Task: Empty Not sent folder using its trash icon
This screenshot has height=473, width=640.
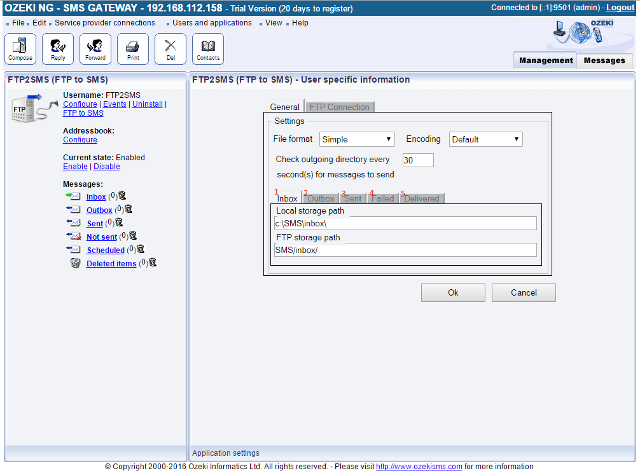Action: coord(133,235)
